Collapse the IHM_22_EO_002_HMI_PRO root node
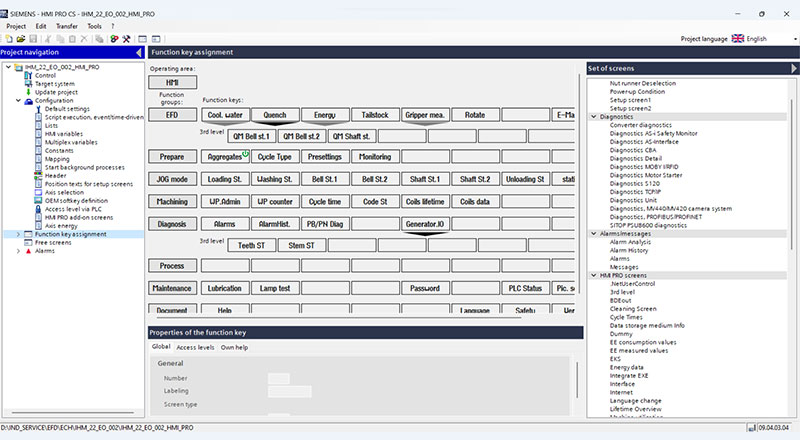This screenshot has width=800, height=440. coord(9,67)
